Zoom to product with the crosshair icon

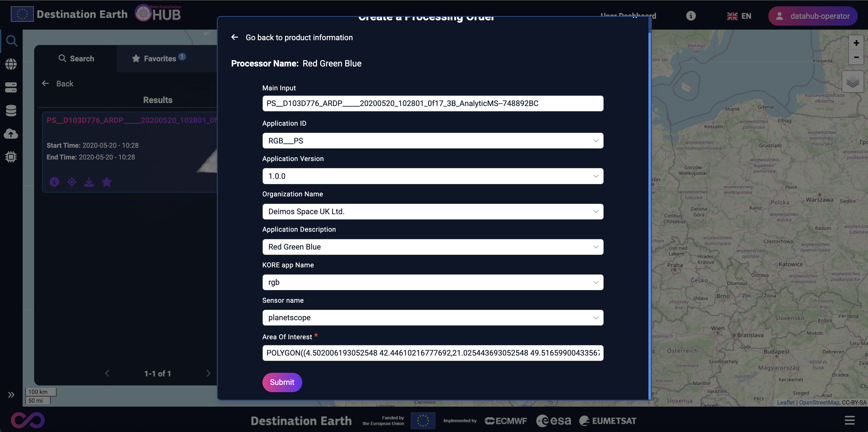tap(72, 182)
